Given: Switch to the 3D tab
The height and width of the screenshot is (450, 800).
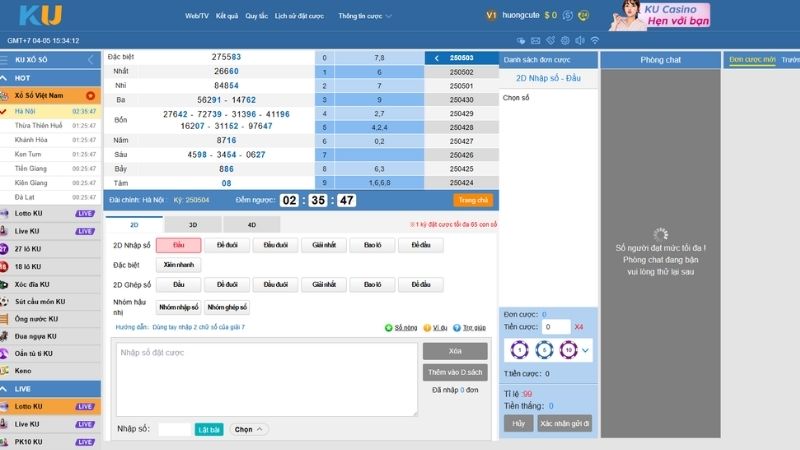Looking at the screenshot, I should click(192, 225).
